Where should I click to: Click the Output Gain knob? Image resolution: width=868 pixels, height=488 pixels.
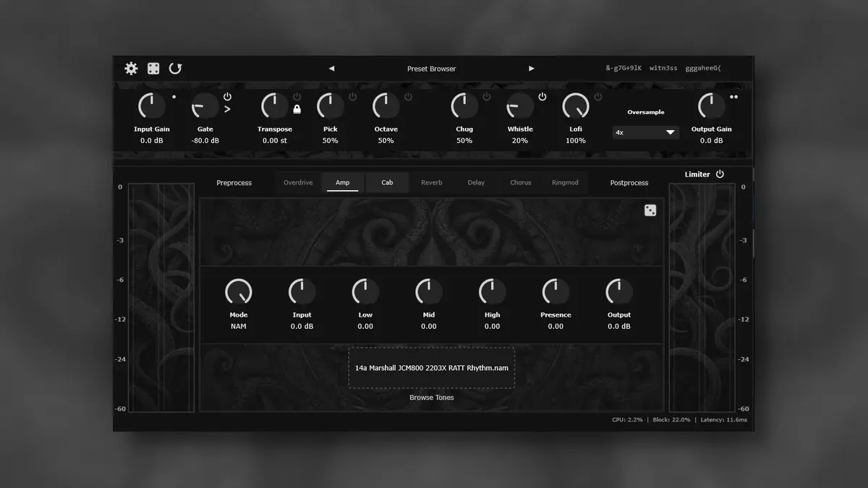712,106
